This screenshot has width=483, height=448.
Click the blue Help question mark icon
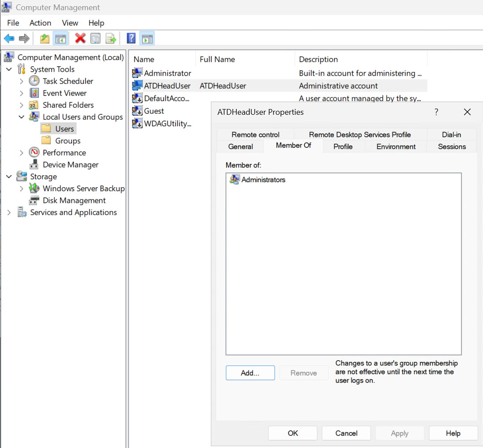[x=131, y=38]
